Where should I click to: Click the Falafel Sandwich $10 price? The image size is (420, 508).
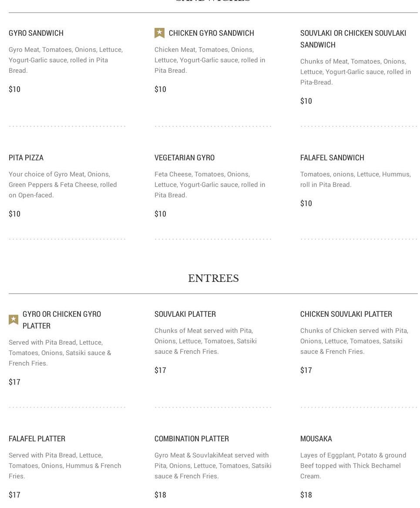pyautogui.click(x=306, y=203)
